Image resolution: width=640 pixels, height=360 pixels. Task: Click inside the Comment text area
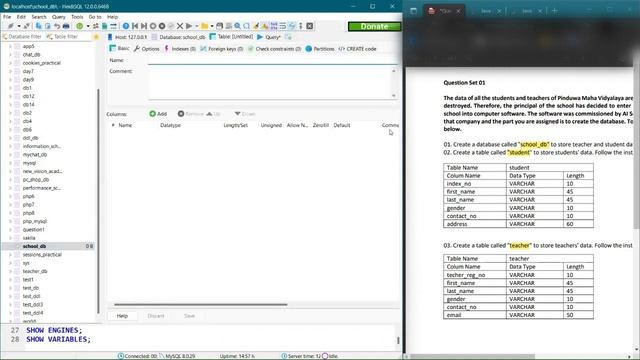point(269,83)
